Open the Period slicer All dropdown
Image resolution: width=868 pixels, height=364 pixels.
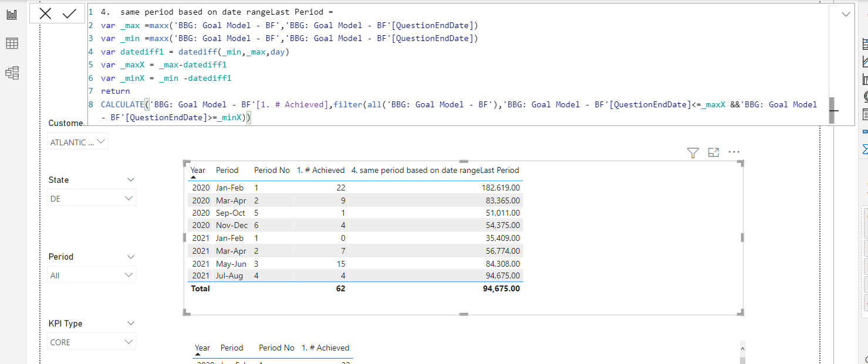point(92,275)
